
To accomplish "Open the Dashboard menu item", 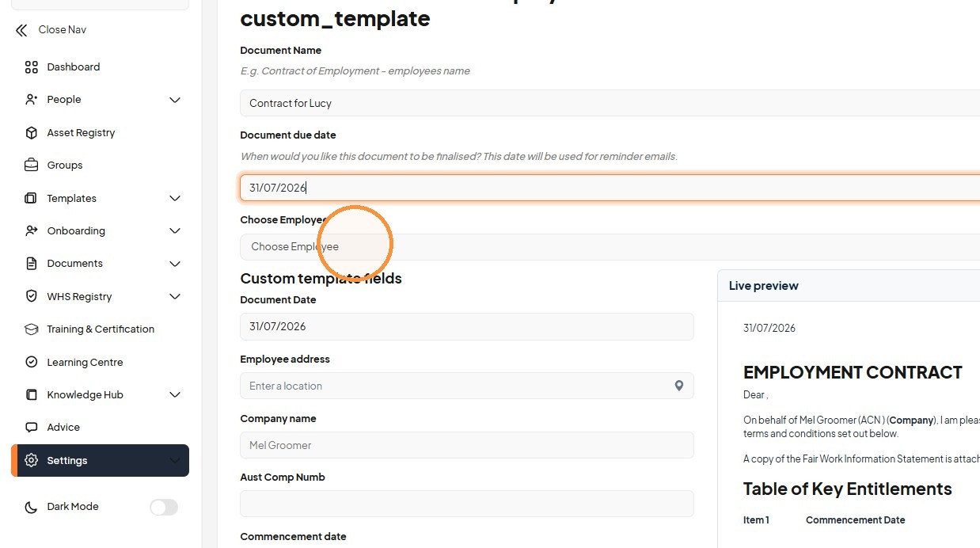I will click(100, 67).
